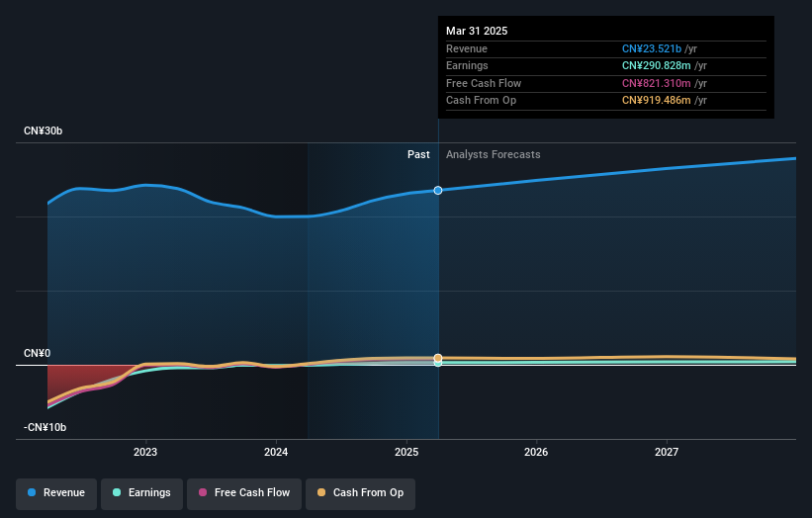
Task: Click the CN¥0 y-axis label
Action: (x=38, y=354)
